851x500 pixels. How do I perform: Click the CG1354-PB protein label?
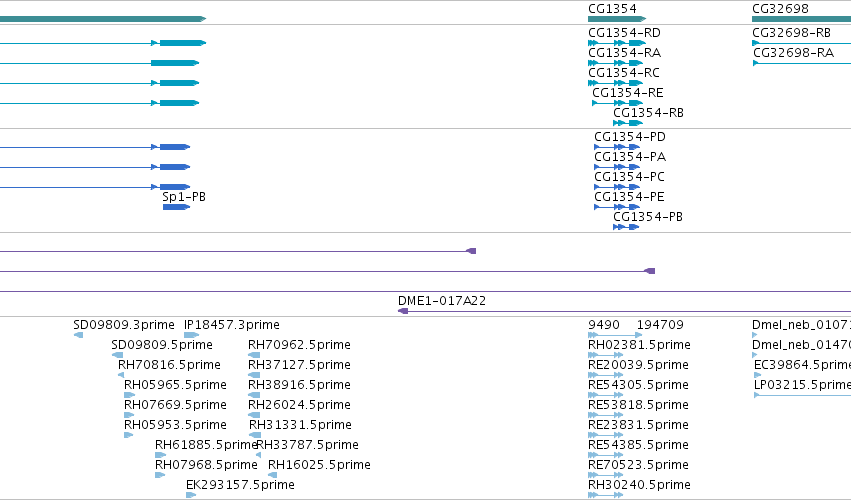[x=647, y=217]
